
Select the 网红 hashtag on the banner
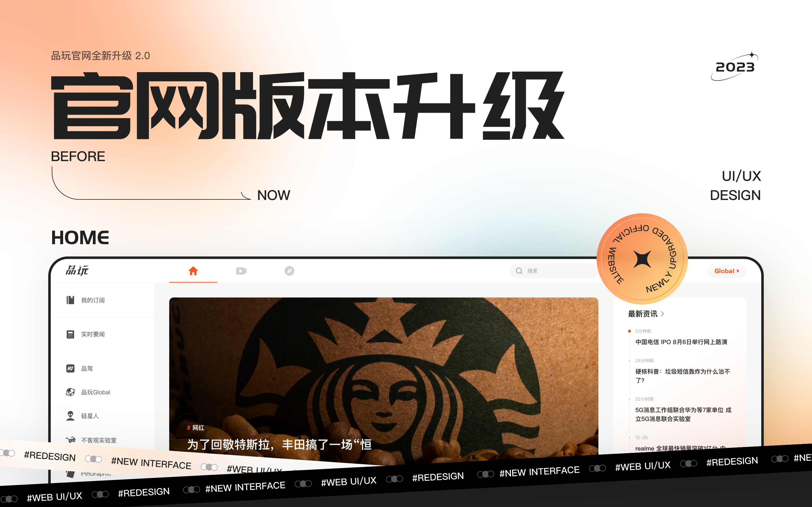point(198,428)
